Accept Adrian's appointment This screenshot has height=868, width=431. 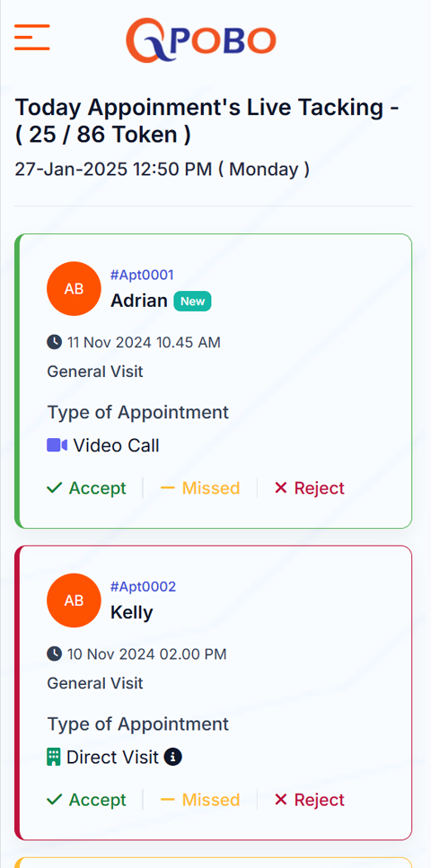click(86, 487)
